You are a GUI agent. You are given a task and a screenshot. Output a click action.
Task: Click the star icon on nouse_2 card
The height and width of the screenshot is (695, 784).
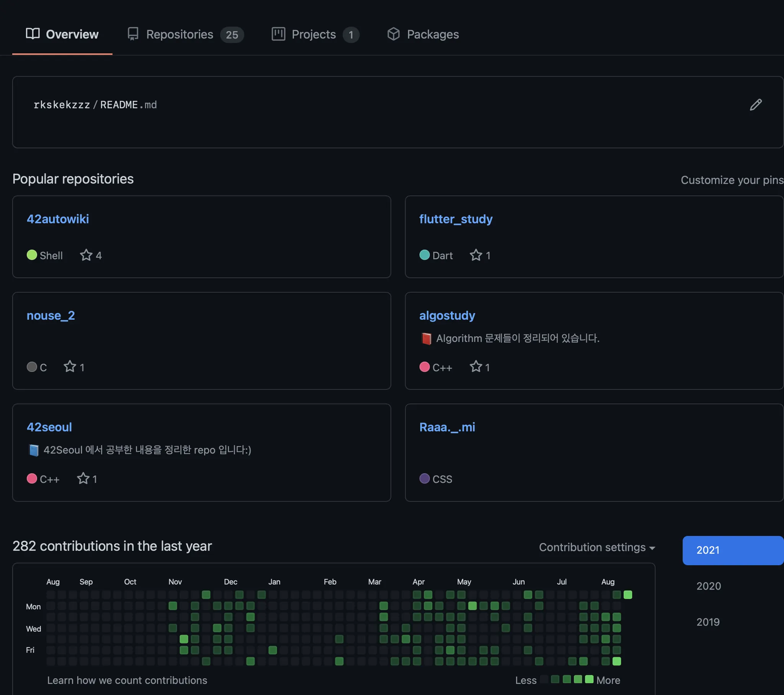(70, 366)
